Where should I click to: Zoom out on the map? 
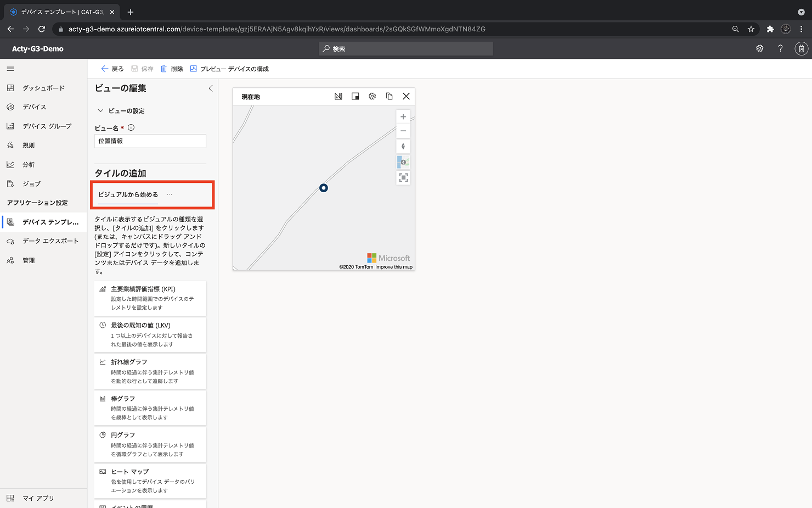point(403,131)
